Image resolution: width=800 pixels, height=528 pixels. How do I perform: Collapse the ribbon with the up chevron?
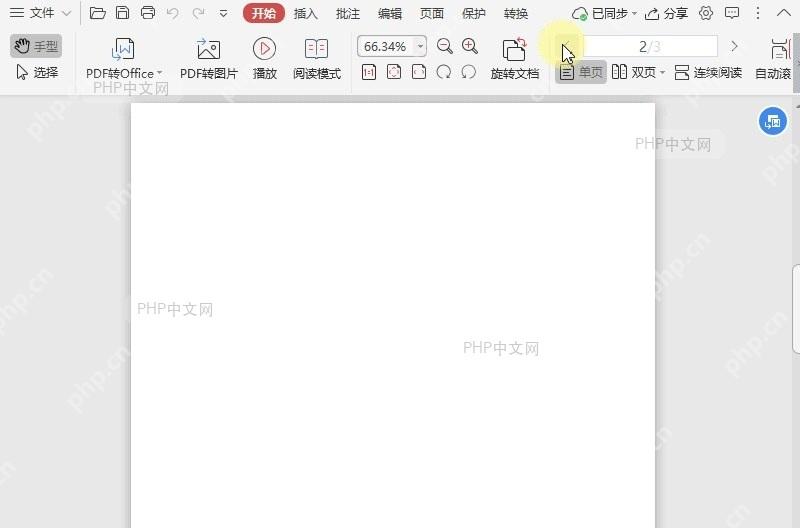pos(784,13)
